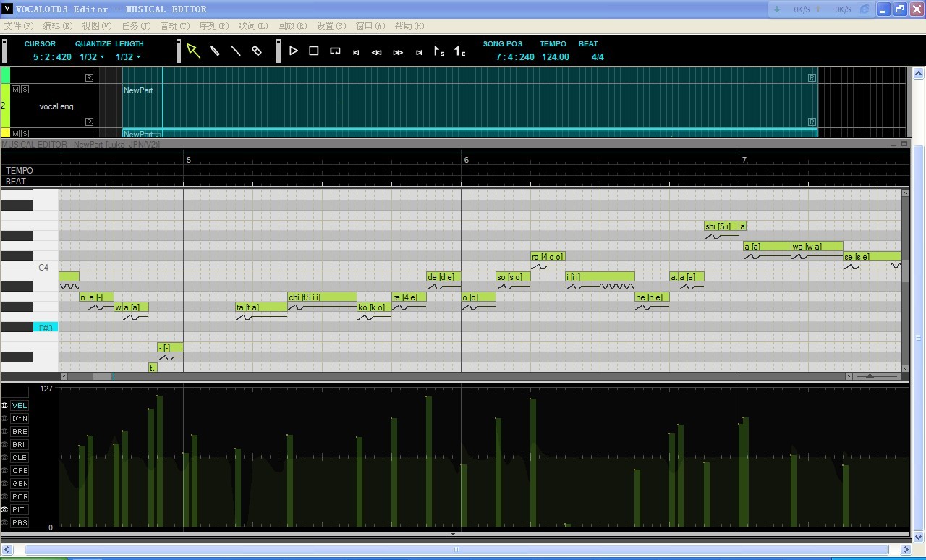Click the piano roll zoom slider
Screen dimensions: 926x560
870,376
